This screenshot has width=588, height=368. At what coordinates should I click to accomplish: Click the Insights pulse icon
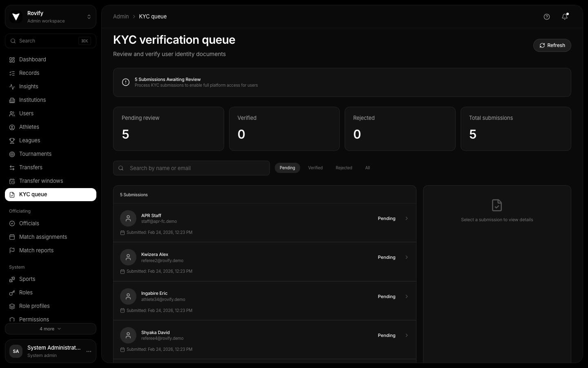click(12, 87)
